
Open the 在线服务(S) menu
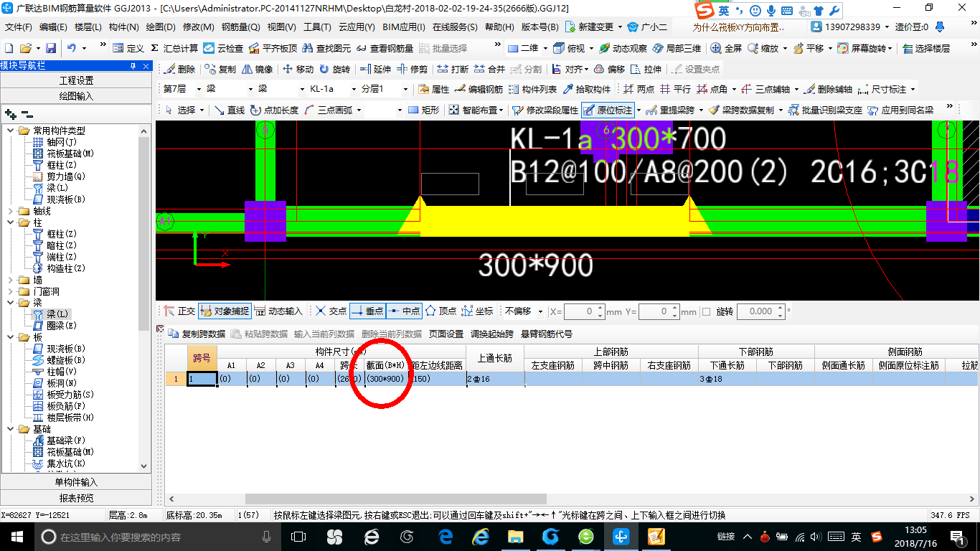pos(456,27)
